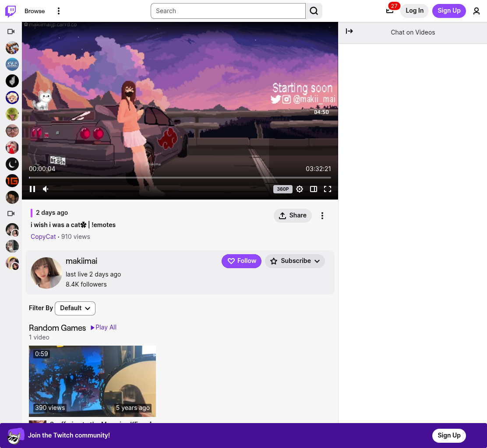
Task: Click the 00:00:04 elapsed time label
Action: point(42,169)
